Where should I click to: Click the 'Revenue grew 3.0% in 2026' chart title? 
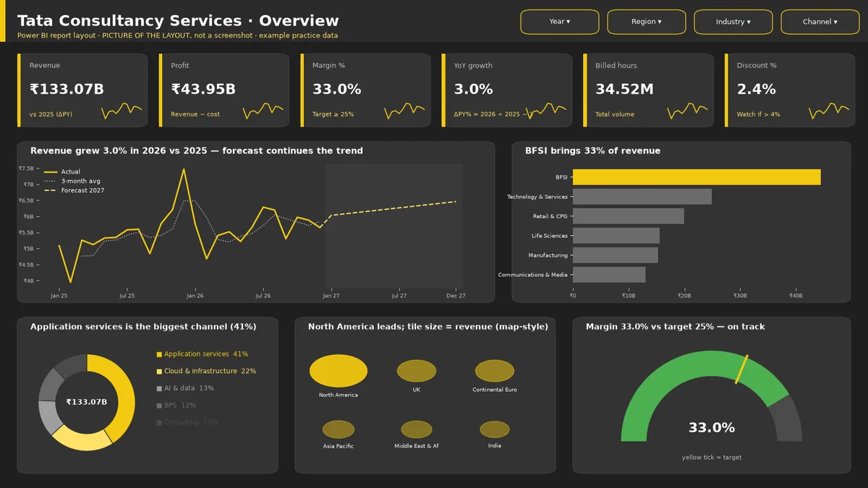coord(197,151)
